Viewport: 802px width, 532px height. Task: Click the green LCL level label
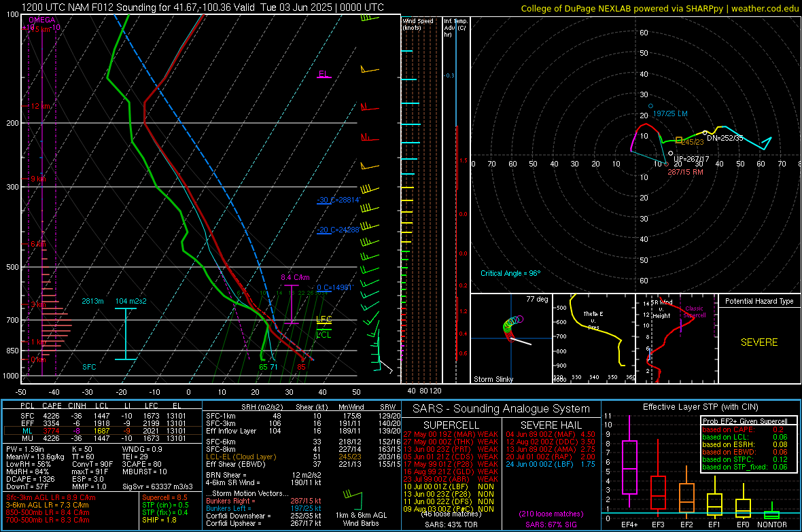(x=324, y=334)
